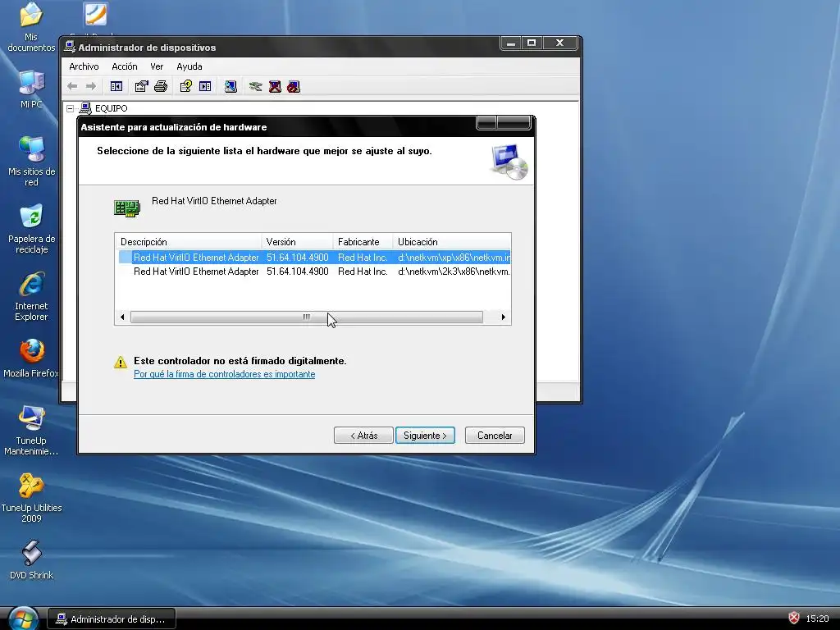Screen dimensions: 840x630
Task: Open Properties icon in Device Manager toolbar
Action: tap(141, 86)
